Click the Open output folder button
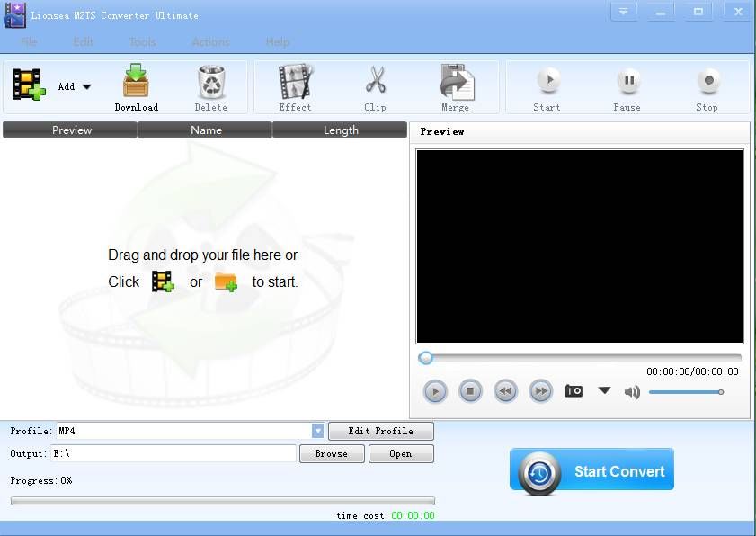Viewport: 756px width, 536px height. coord(401,453)
